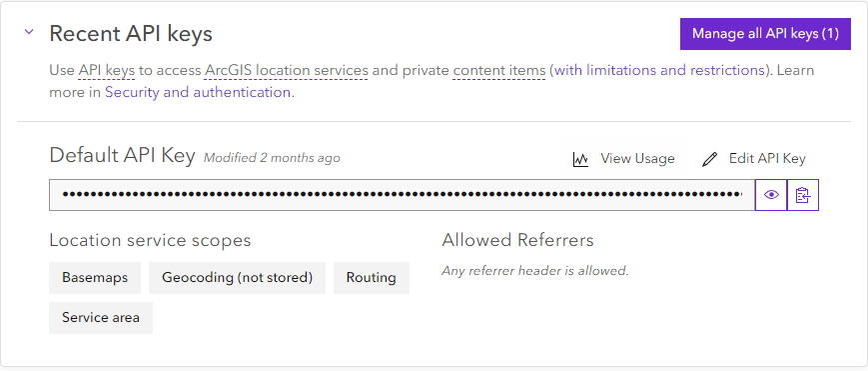Click the Edit API Key pencil icon
868x371 pixels.
[x=709, y=160]
